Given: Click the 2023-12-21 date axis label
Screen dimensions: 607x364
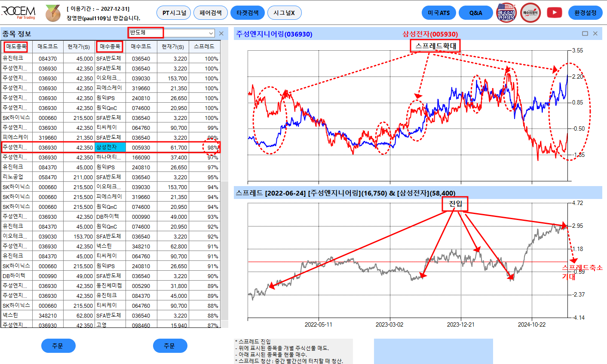Looking at the screenshot, I should [460, 324].
